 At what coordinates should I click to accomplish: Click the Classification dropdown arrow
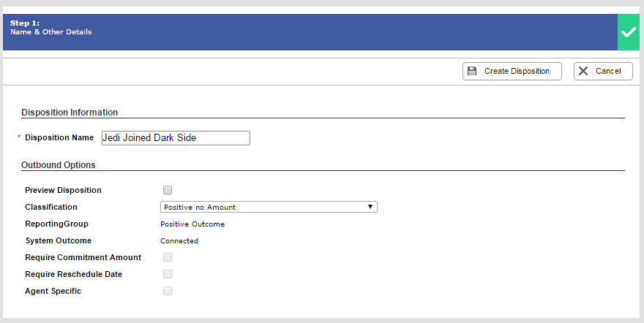coord(371,207)
